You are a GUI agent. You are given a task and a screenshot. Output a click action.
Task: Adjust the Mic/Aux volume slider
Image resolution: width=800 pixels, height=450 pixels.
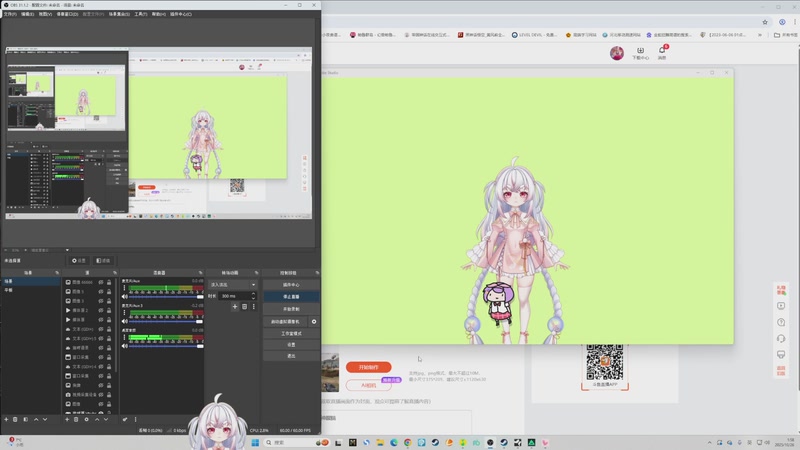(x=166, y=296)
